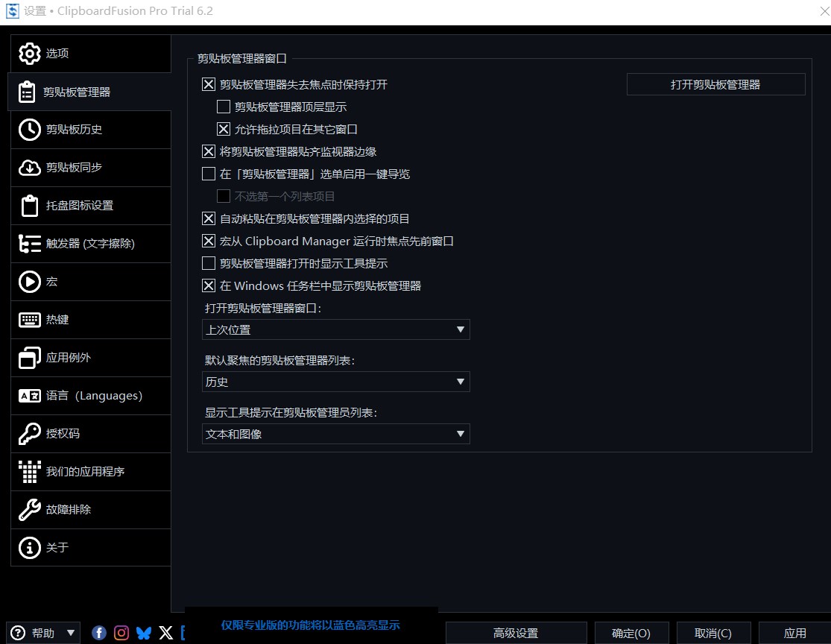Viewport: 831px width, 644px height.
Task: Switch to 剪贴板同步 settings page
Action: pyautogui.click(x=91, y=168)
